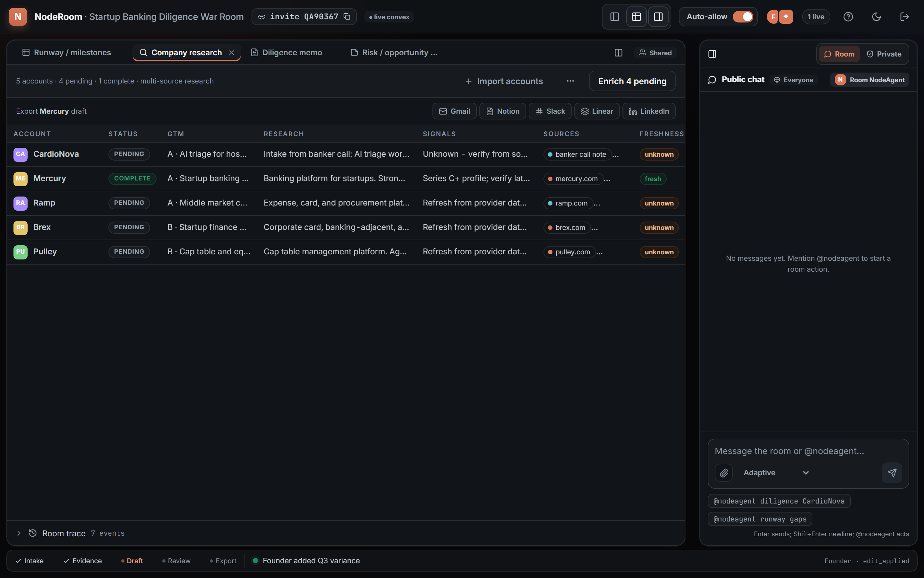924x578 pixels.
Task: Click the message input field
Action: click(x=808, y=451)
